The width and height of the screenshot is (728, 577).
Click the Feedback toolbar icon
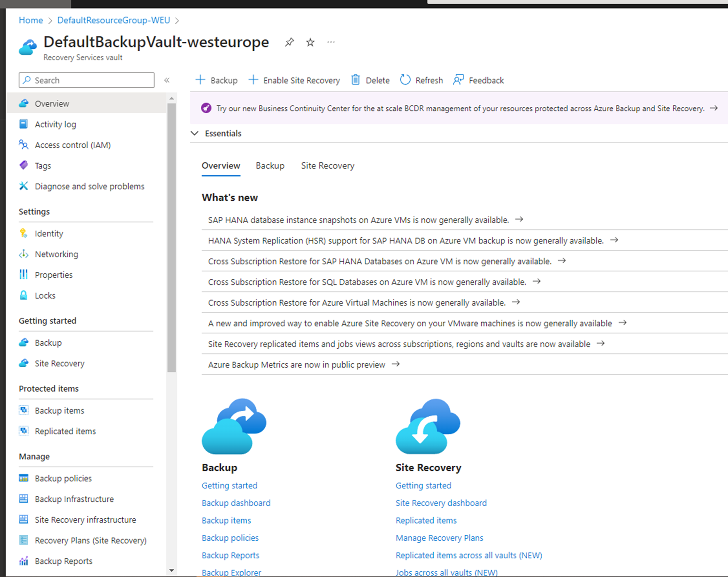pyautogui.click(x=458, y=80)
